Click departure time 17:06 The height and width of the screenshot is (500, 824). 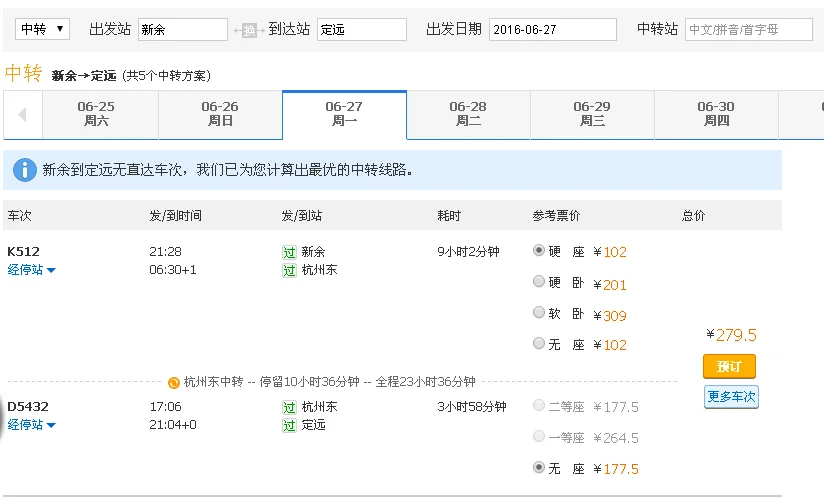pos(165,406)
